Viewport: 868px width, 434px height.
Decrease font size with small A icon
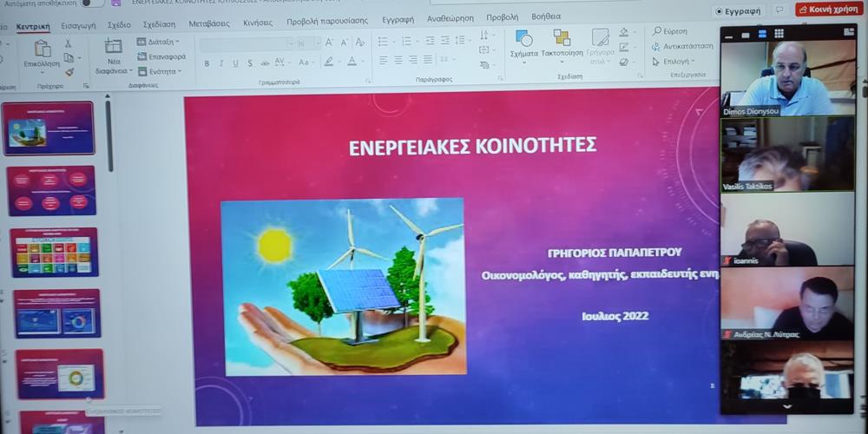pos(345,42)
